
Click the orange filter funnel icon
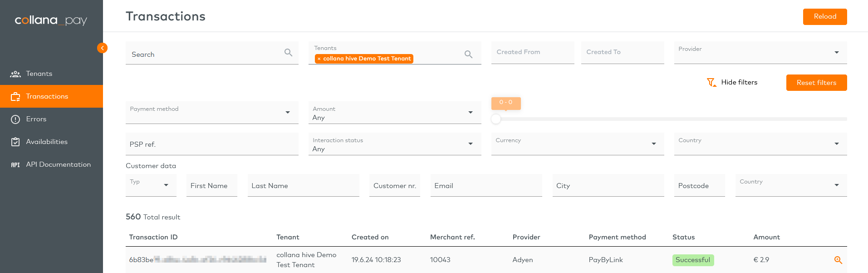pos(711,82)
